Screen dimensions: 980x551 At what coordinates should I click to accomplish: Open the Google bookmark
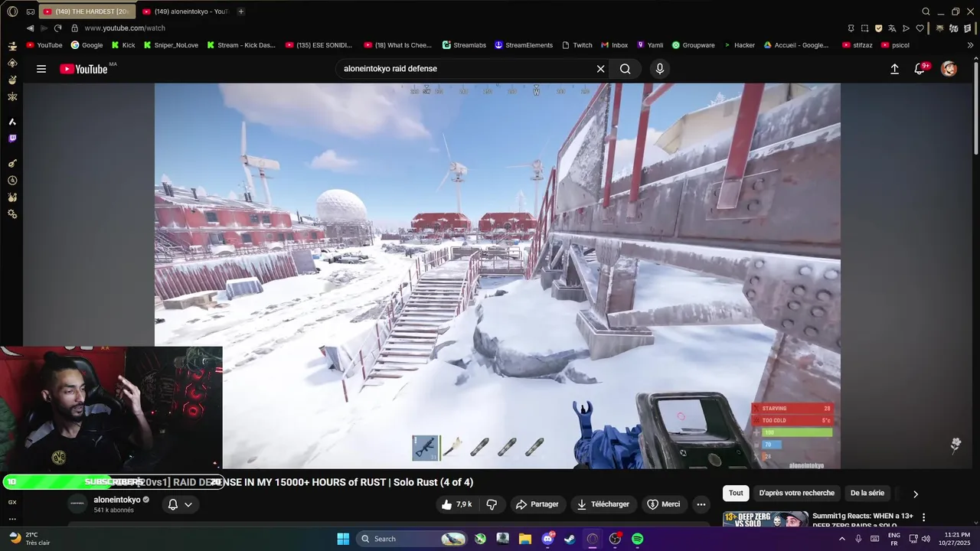[87, 45]
